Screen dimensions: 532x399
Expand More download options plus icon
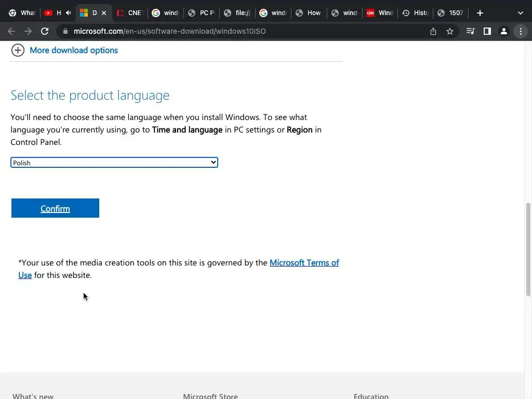click(18, 50)
